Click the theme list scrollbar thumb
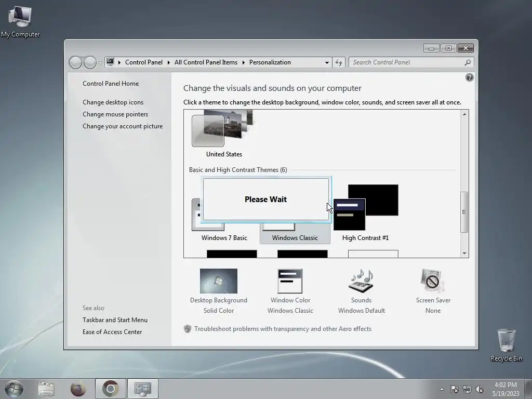Image resolution: width=532 pixels, height=399 pixels. point(464,212)
